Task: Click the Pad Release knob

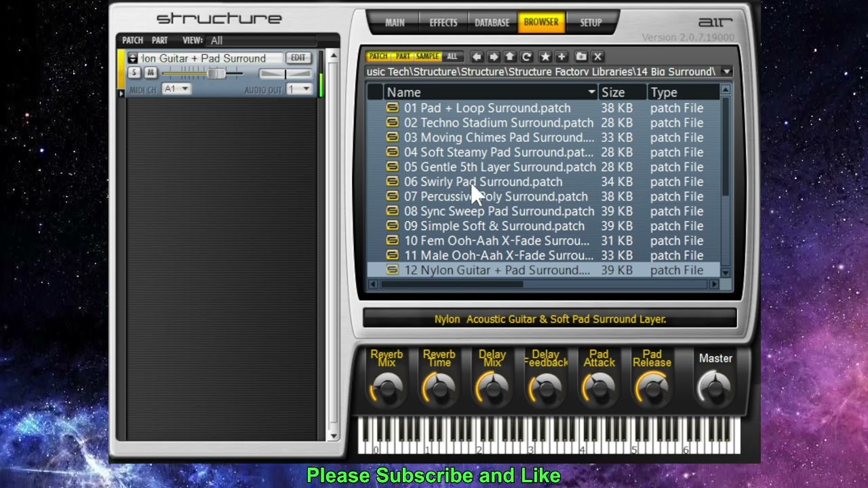Action: click(652, 389)
